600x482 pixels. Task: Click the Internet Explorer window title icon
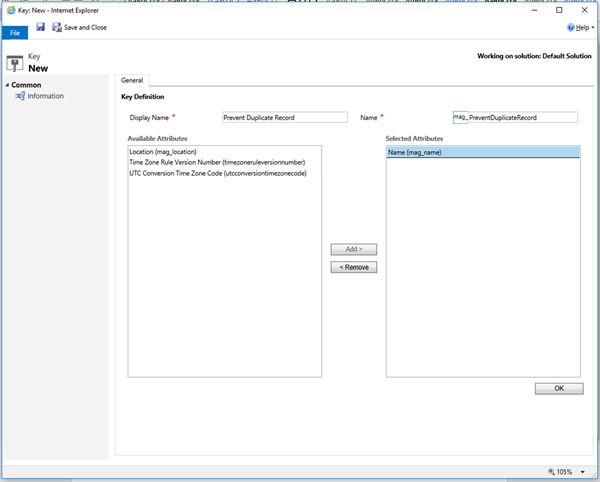point(9,9)
